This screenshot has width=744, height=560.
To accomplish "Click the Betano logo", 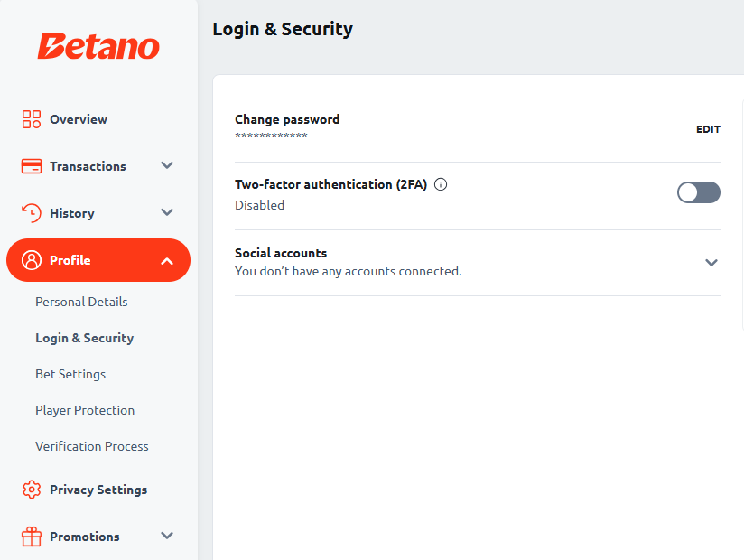I will pos(98,46).
